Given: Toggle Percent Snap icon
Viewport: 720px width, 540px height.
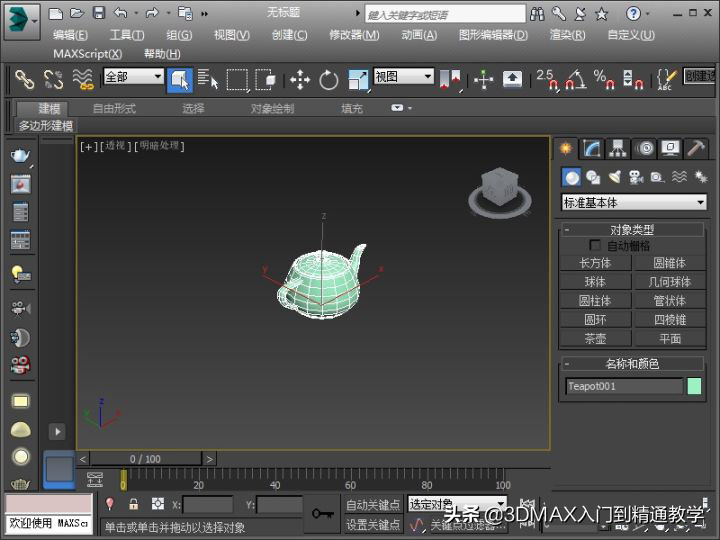Looking at the screenshot, I should 604,80.
